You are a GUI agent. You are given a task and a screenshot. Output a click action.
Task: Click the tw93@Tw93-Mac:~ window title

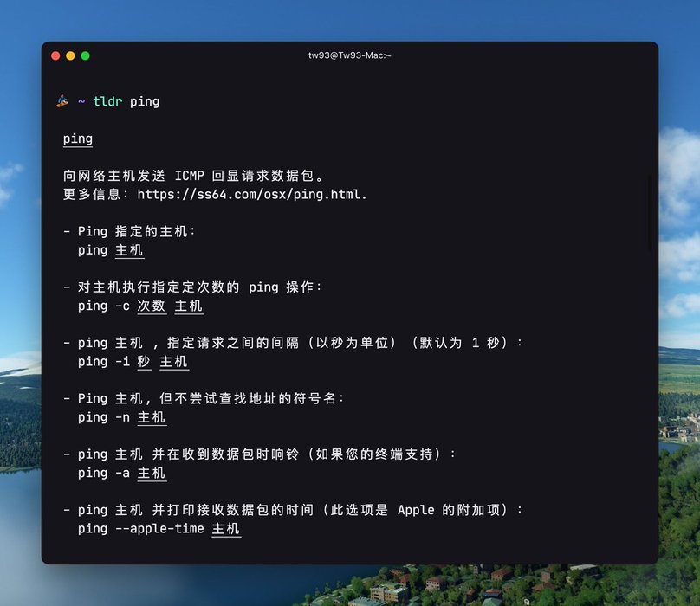350,55
